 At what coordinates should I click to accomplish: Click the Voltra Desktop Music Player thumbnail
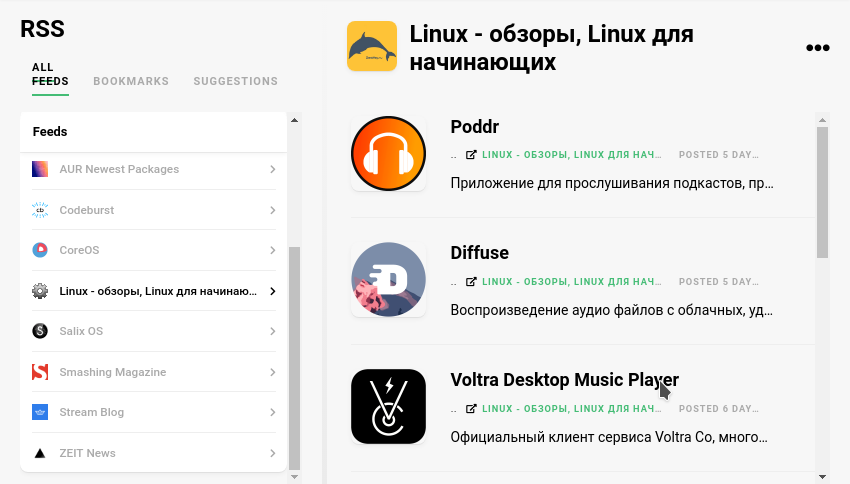[x=388, y=406]
